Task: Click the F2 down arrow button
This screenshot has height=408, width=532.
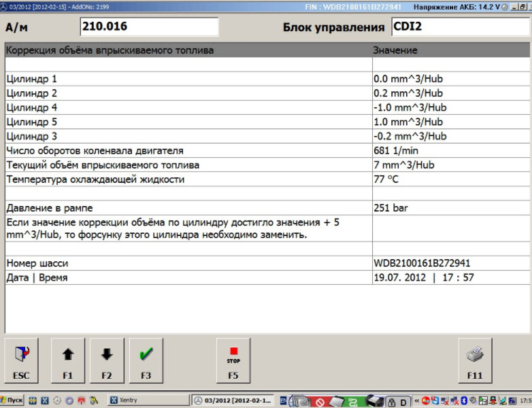Action: (107, 360)
